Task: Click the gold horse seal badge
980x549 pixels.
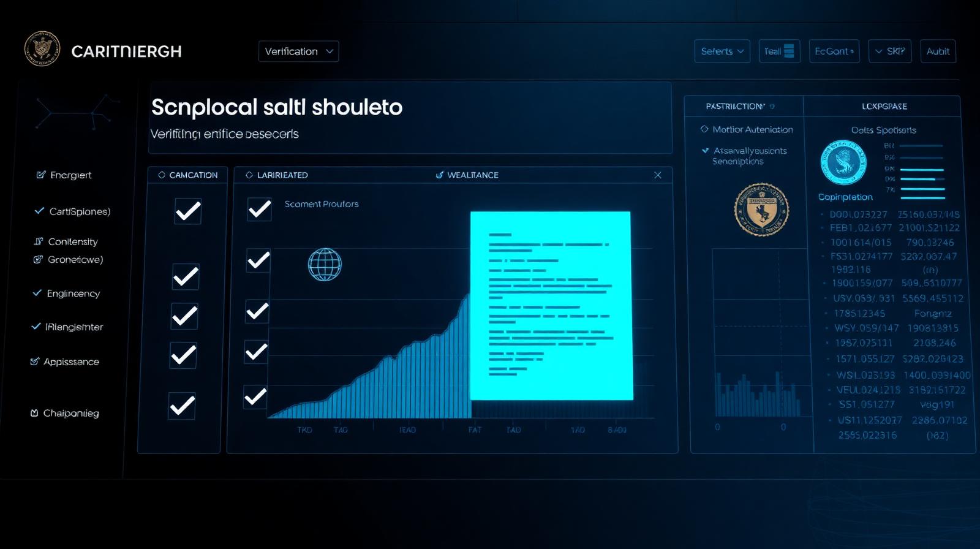Action: tap(761, 210)
